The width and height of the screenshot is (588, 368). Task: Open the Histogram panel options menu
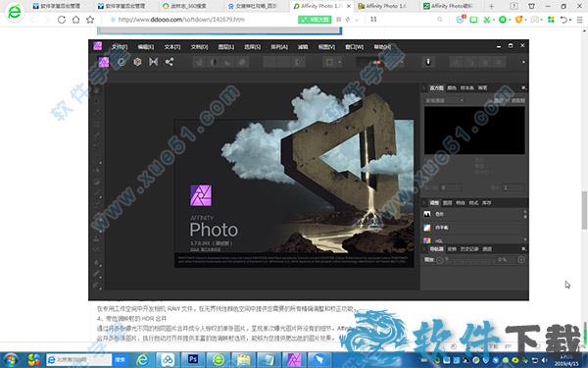point(523,88)
